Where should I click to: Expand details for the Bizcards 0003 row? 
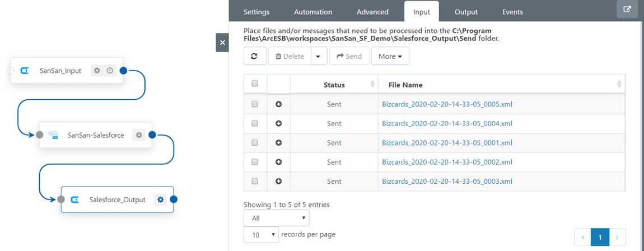pos(279,182)
